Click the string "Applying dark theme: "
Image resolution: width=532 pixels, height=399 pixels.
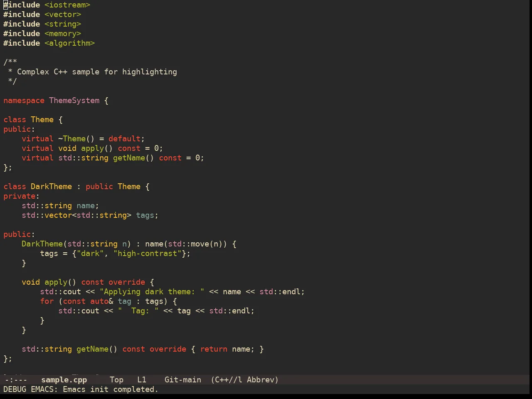[152, 292]
